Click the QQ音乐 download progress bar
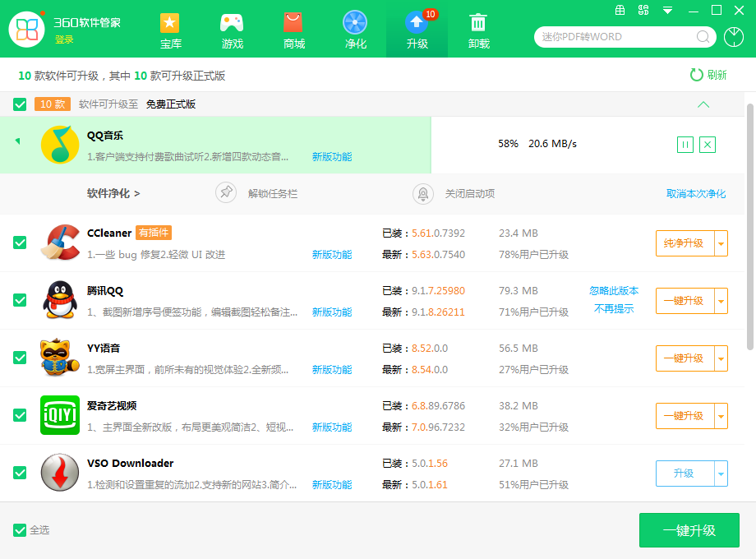This screenshot has width=756, height=559. tap(215, 145)
